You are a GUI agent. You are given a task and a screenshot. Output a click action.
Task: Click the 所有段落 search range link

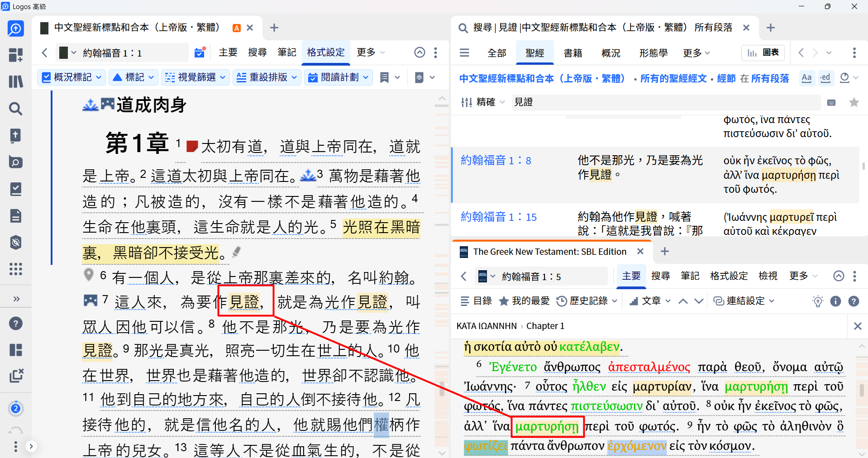pos(770,78)
